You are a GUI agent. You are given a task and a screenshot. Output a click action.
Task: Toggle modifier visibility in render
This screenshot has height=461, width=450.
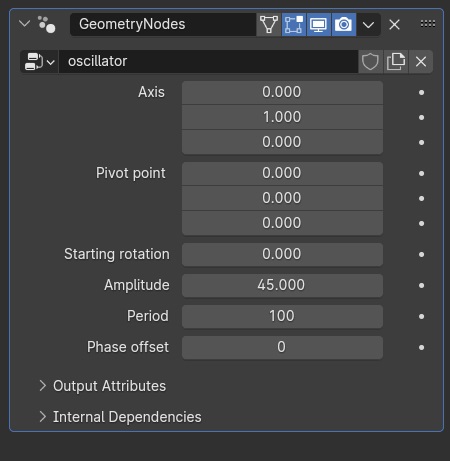point(344,24)
